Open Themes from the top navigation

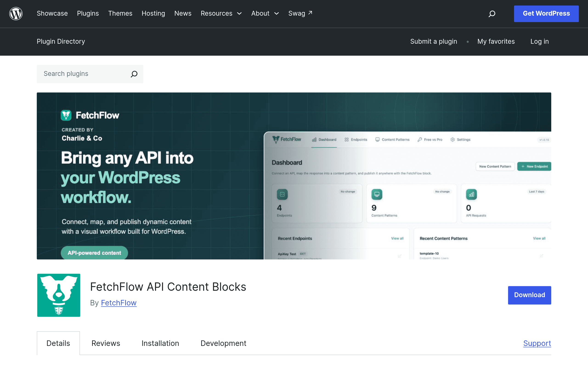tap(120, 13)
